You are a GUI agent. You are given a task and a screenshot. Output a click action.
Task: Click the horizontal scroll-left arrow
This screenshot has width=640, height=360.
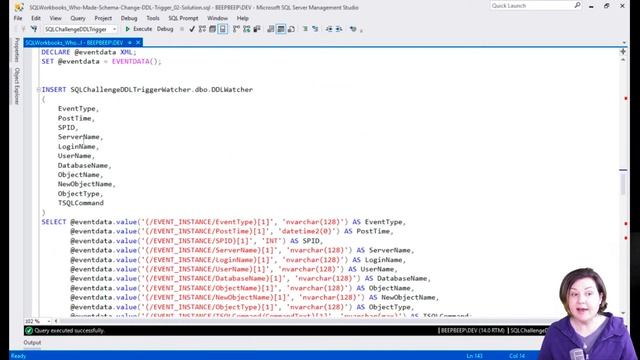coord(56,321)
